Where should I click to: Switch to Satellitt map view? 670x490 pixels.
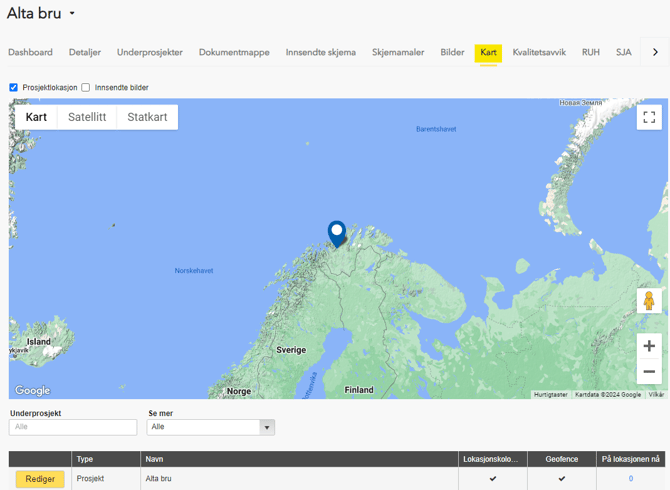tap(87, 117)
